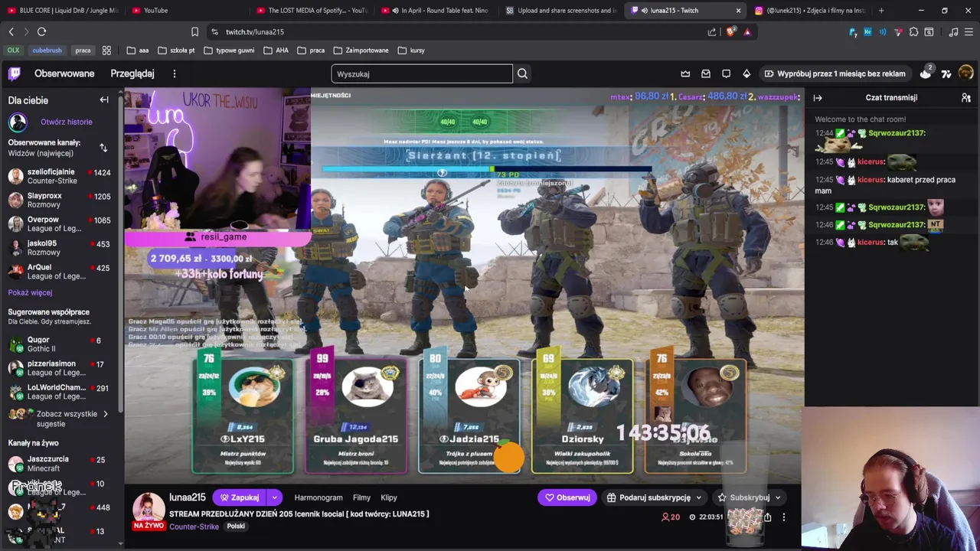980x551 pixels.
Task: Switch to Upload and share screenshots tab
Action: (x=560, y=11)
